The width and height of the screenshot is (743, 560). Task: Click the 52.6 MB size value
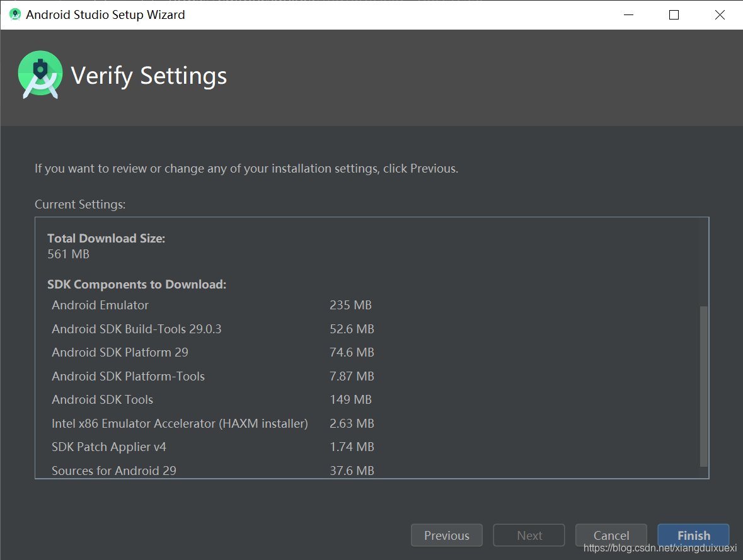coord(352,329)
